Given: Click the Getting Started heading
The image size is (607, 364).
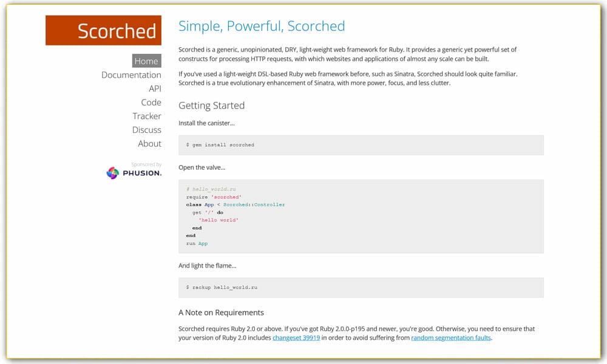Looking at the screenshot, I should tap(211, 106).
